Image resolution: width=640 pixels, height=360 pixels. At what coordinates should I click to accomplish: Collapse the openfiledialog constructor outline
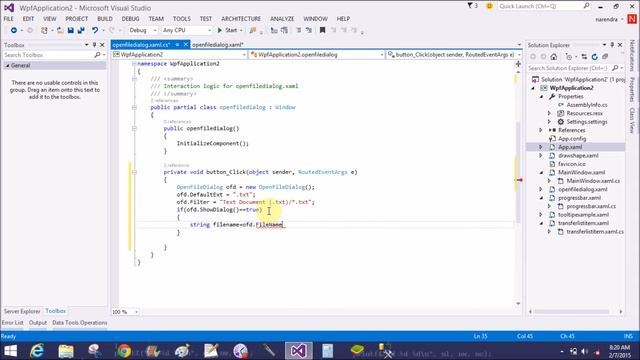(134, 129)
